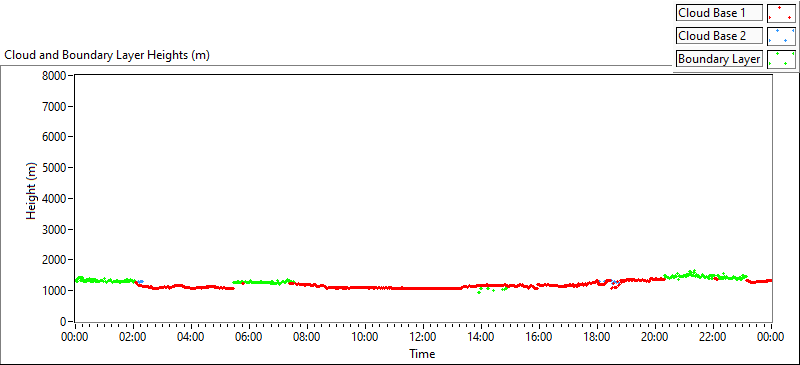Click the 0 y-axis scale value

(x=64, y=322)
